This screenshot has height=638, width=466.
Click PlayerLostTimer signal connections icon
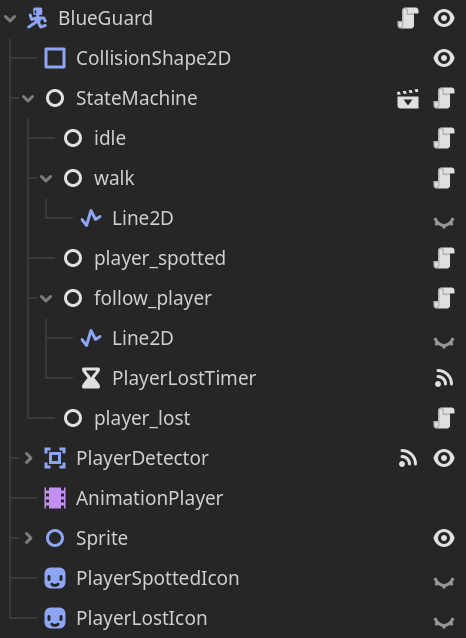coord(444,378)
